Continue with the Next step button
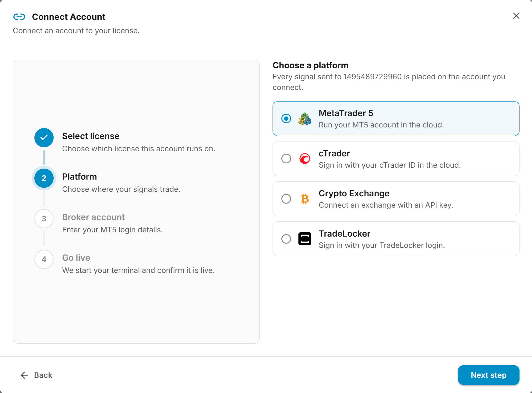 click(x=488, y=375)
